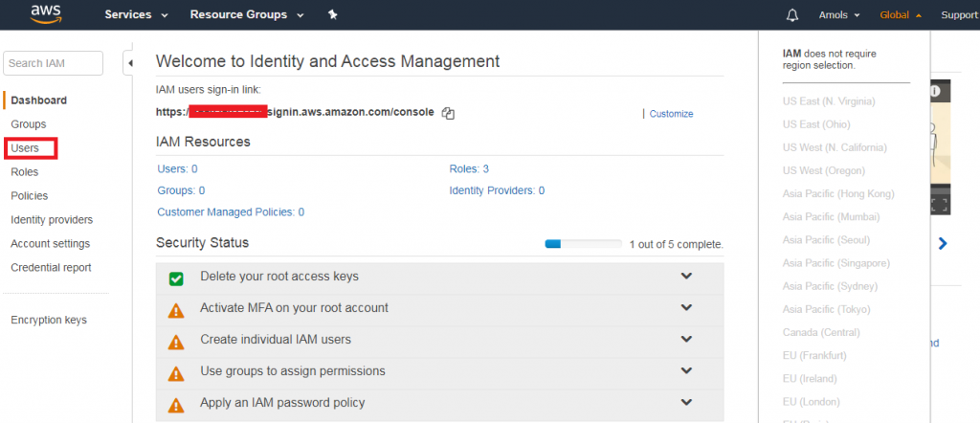
Task: Open Customer Managed Policies: 0 link
Action: click(231, 211)
